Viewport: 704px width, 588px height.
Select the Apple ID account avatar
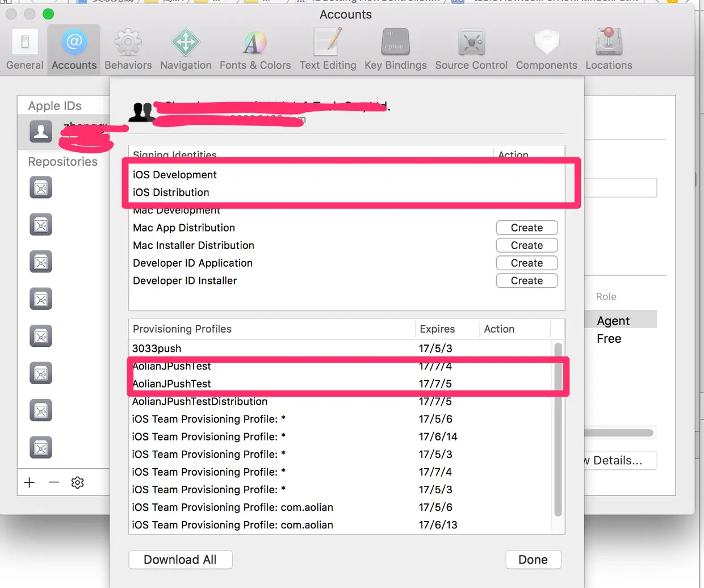pos(41,131)
